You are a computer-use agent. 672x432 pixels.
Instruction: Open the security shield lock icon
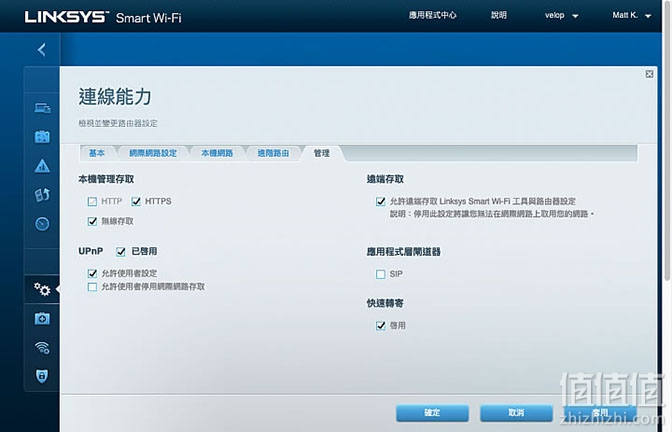click(x=42, y=376)
